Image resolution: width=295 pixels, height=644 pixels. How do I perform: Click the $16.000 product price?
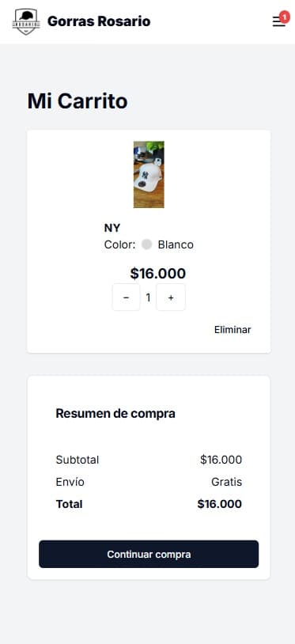(158, 274)
